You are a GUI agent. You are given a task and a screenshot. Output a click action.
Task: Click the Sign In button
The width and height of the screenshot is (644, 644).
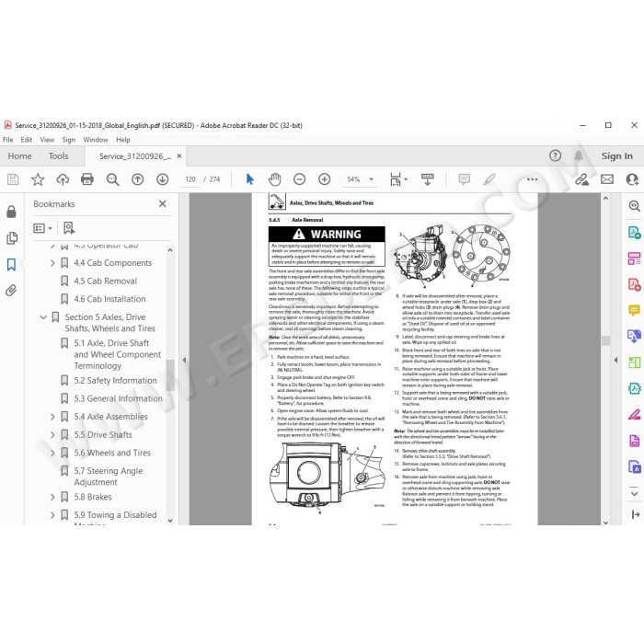[617, 156]
